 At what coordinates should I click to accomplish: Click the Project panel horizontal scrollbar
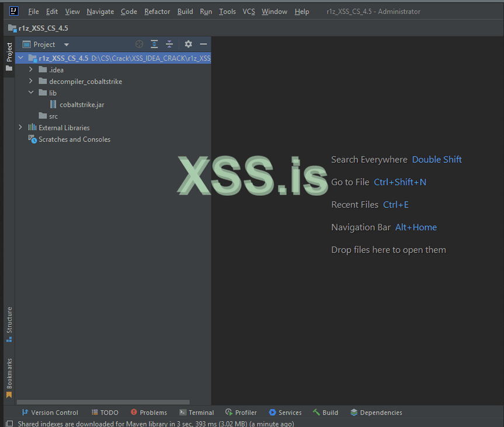click(x=103, y=402)
